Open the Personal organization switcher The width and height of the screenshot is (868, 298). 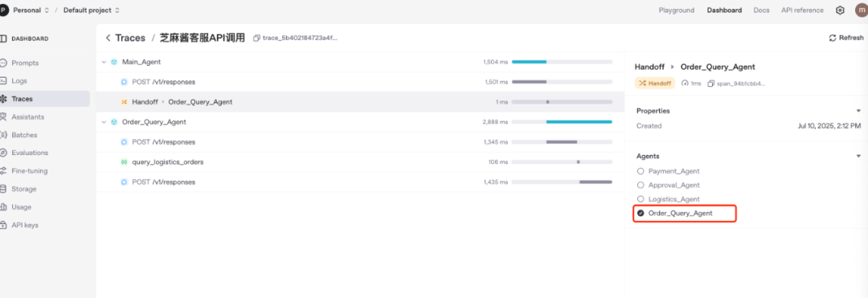click(x=31, y=10)
